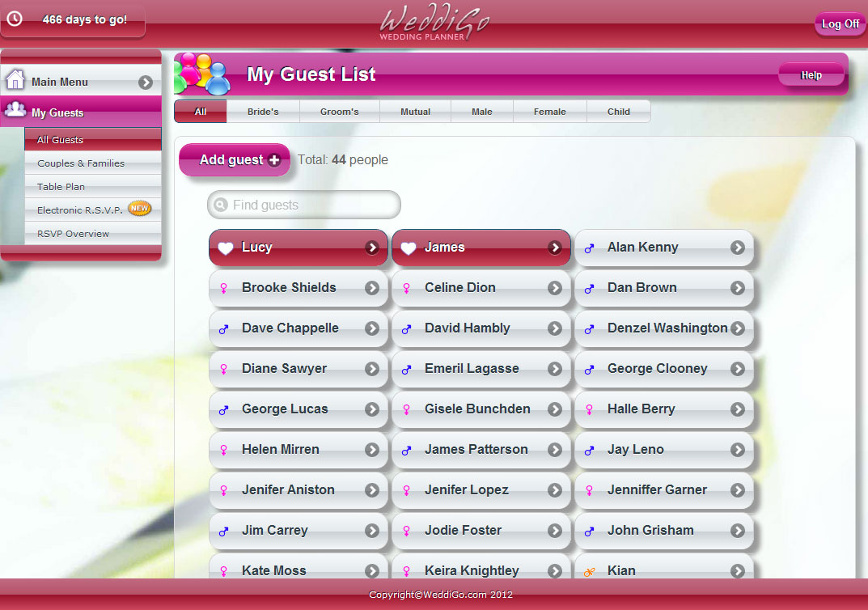The width and height of the screenshot is (868, 610).
Task: Click the child icon beside Kian
Action: click(x=589, y=571)
